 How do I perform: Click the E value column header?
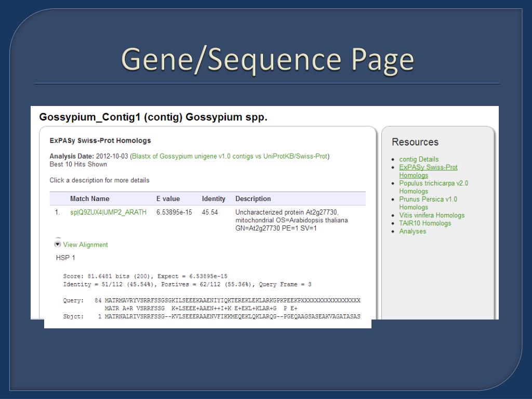point(168,198)
